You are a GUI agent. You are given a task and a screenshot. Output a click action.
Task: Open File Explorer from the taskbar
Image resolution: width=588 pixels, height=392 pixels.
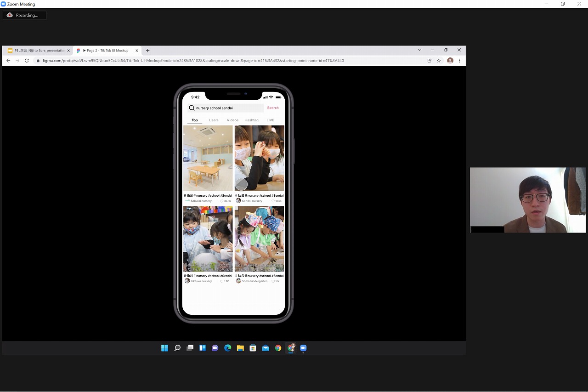[240, 348]
